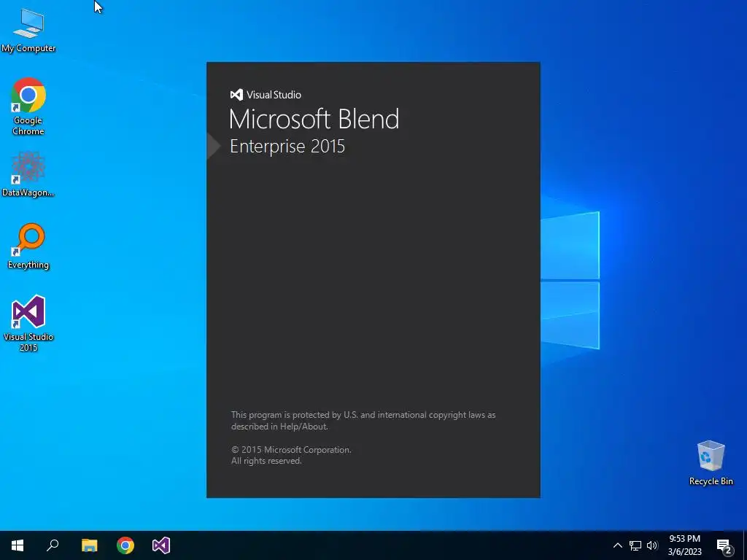747x560 pixels.
Task: Launch Chrome from the taskbar
Action: 125,545
